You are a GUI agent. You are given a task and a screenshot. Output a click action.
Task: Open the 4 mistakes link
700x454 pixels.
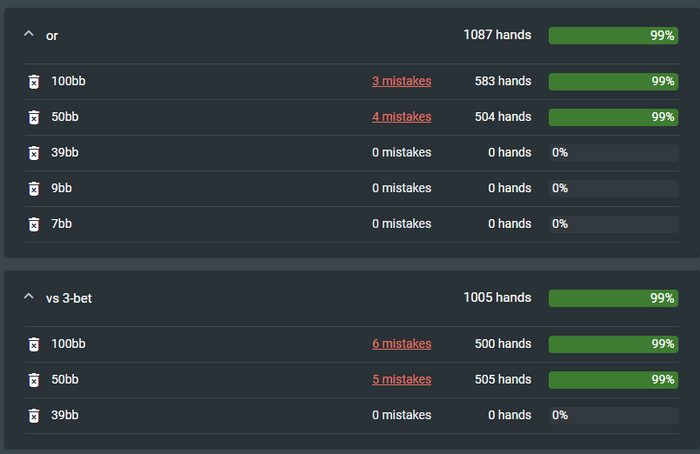401,117
